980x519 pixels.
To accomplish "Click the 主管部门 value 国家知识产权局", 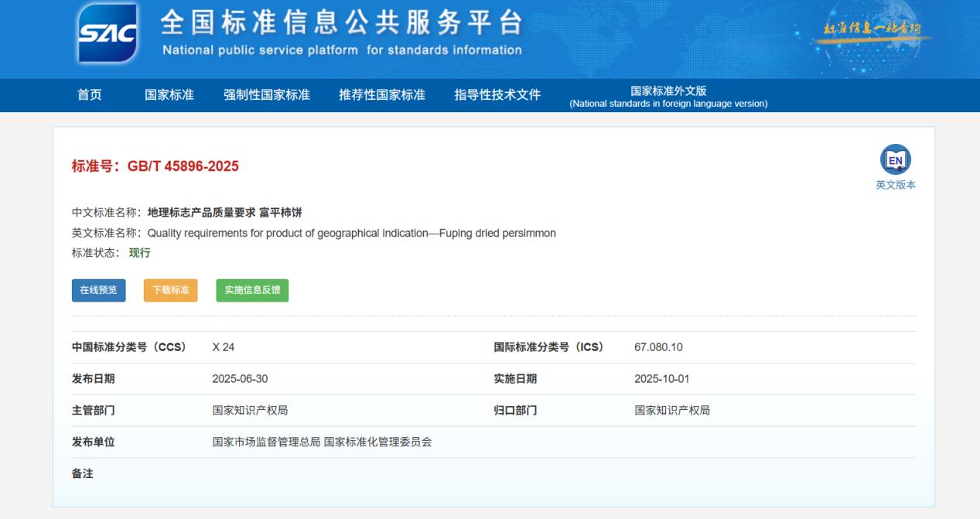I will click(x=251, y=411).
